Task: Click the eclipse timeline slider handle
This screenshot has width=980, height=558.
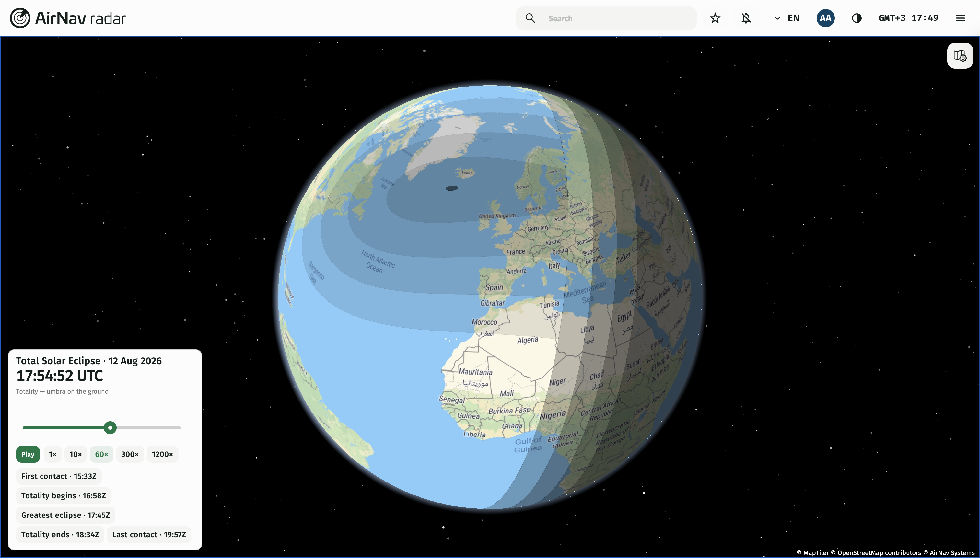Action: pyautogui.click(x=110, y=428)
